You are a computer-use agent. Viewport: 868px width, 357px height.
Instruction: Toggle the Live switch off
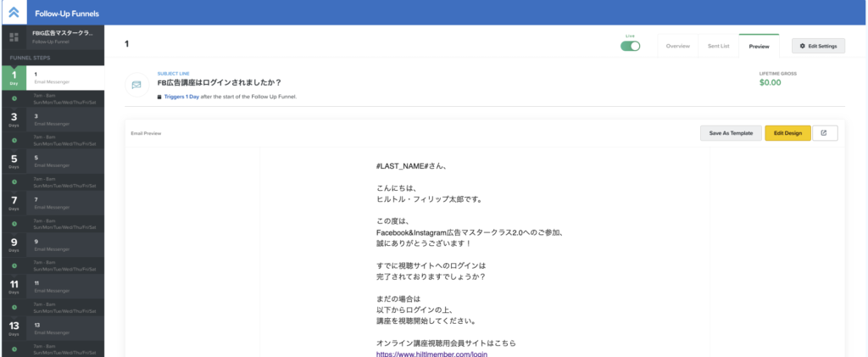point(630,46)
